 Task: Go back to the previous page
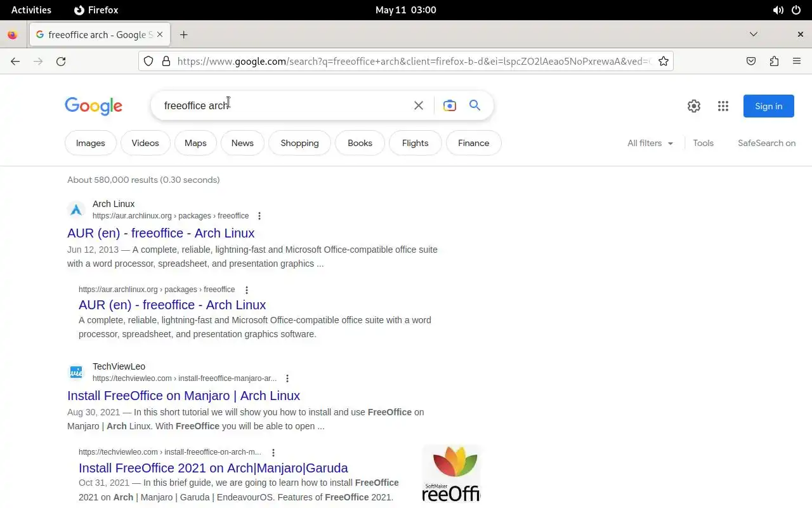(x=15, y=61)
